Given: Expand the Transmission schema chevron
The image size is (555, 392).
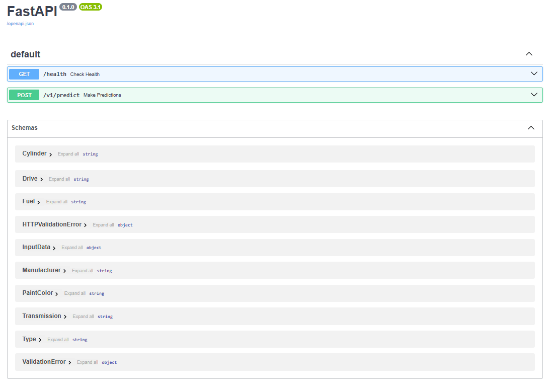Looking at the screenshot, I should [x=65, y=317].
